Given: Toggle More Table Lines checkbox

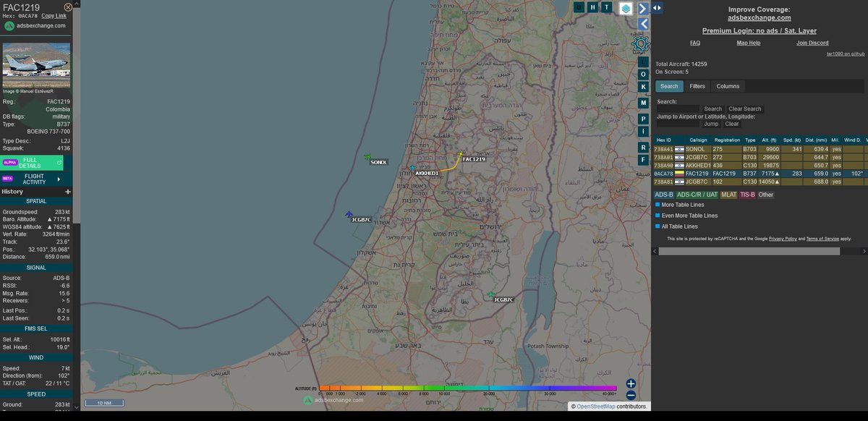Looking at the screenshot, I should 658,205.
